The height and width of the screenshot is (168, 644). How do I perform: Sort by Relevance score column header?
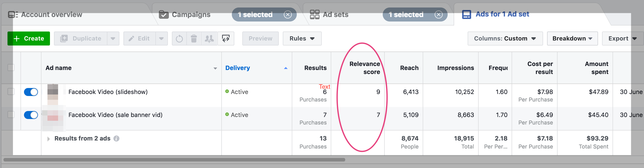tap(364, 68)
